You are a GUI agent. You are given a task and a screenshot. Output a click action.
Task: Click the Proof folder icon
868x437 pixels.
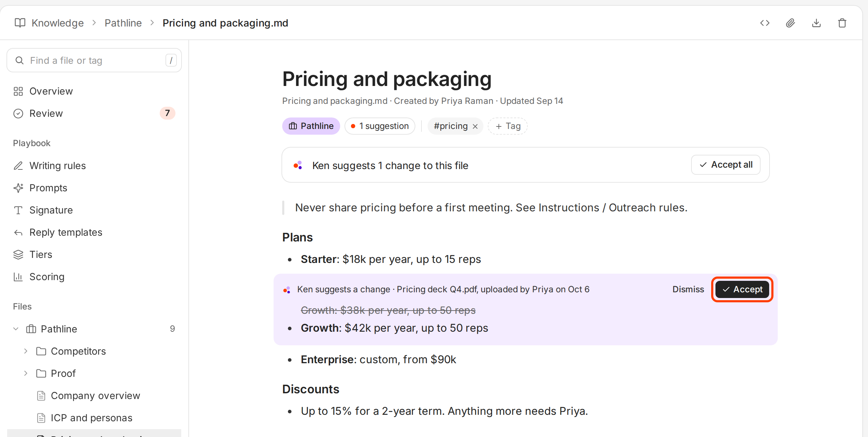[x=41, y=373]
